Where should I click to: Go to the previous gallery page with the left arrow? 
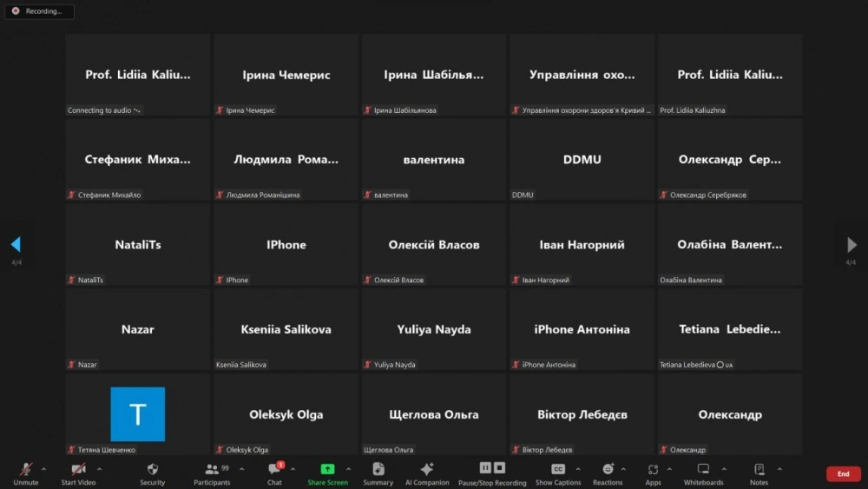click(16, 244)
